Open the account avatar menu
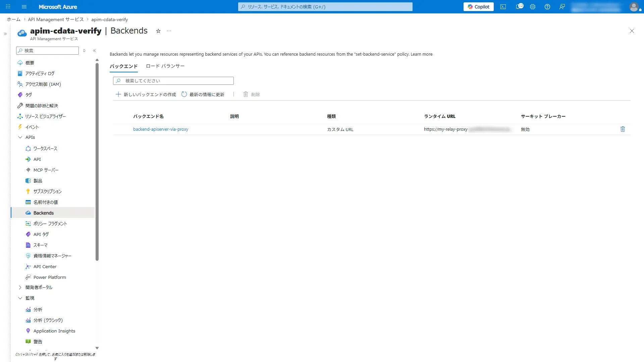This screenshot has width=644, height=362. point(634,7)
